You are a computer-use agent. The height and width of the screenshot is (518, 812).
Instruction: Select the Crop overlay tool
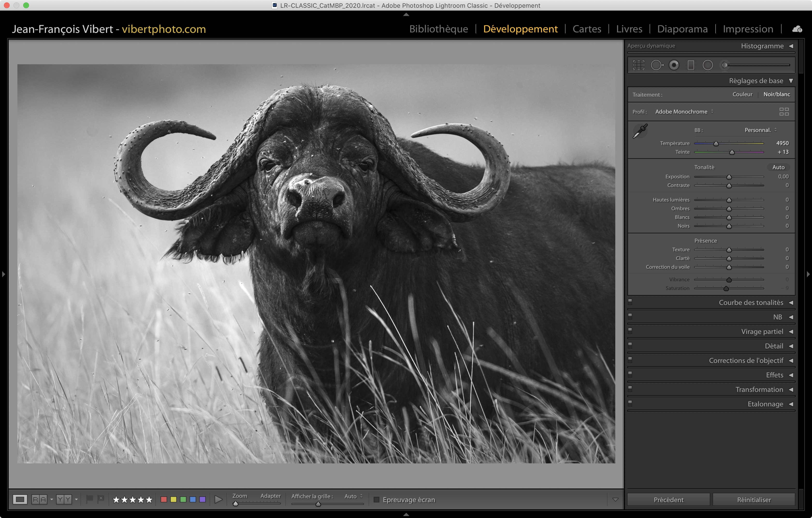coord(638,65)
